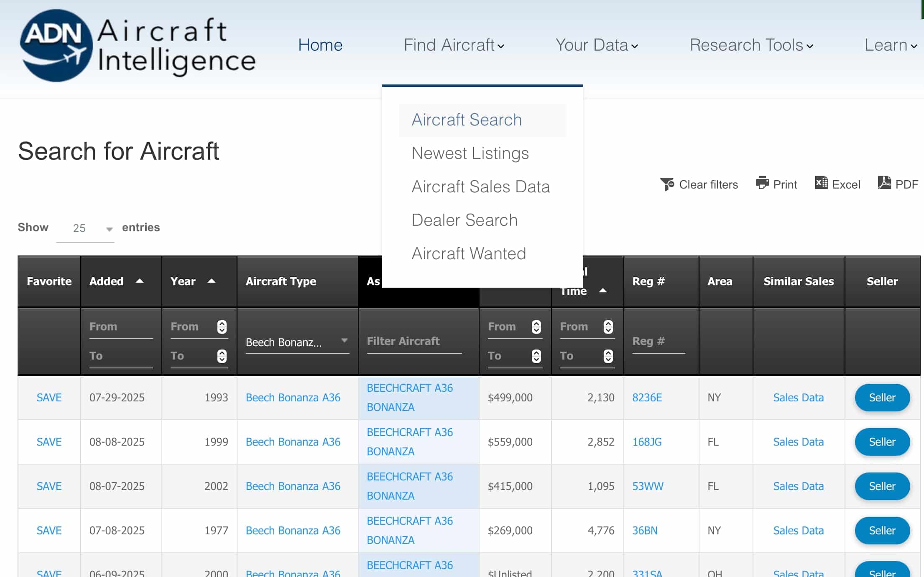Open Beech Bonanza A36 type link, 1993 row

[293, 398]
